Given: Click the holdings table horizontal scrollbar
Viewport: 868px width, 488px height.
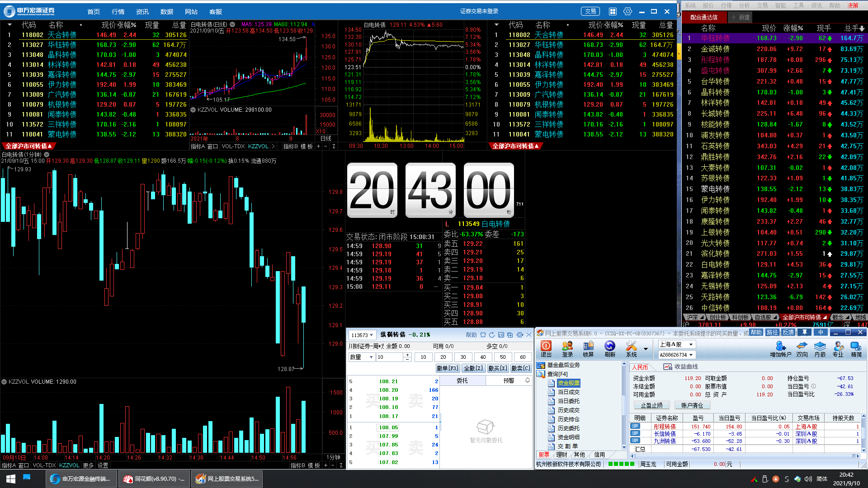Looking at the screenshot, I should click(745, 455).
